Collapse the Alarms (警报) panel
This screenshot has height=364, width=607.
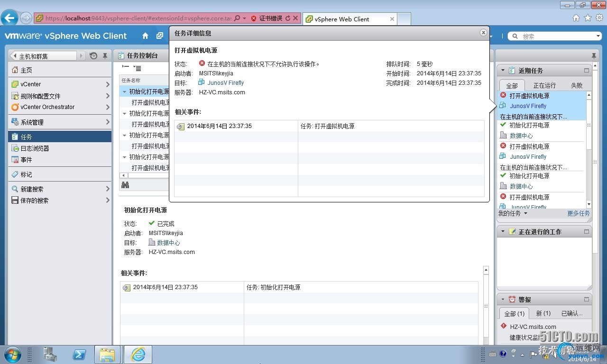(502, 300)
